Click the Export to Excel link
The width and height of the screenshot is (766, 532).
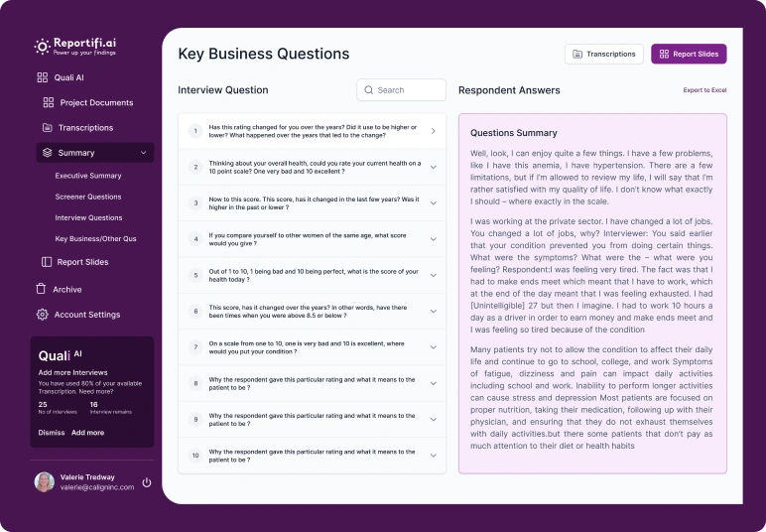pos(704,90)
